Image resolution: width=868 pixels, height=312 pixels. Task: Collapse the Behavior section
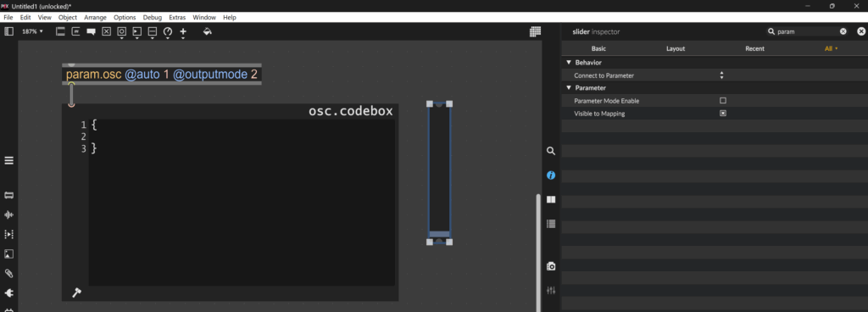[x=569, y=63]
